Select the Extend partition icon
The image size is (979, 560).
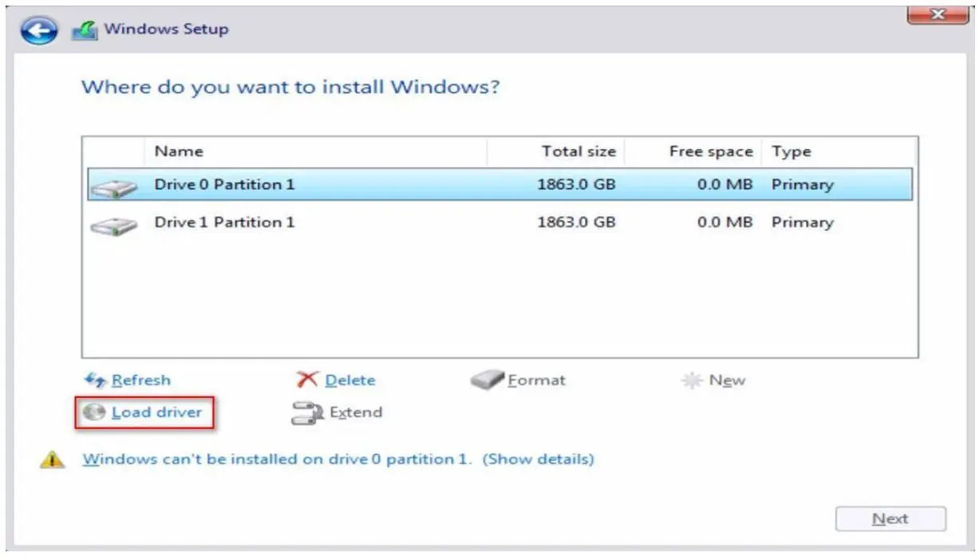(306, 412)
